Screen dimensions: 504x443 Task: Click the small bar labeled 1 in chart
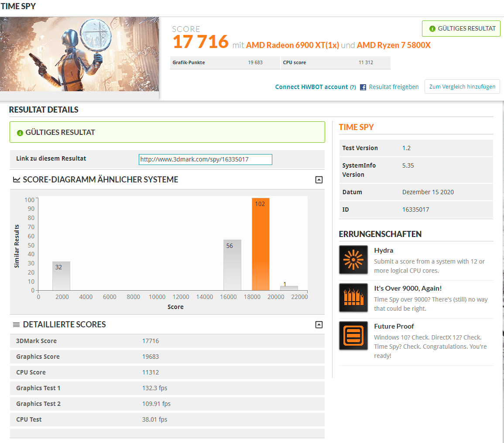pos(289,288)
